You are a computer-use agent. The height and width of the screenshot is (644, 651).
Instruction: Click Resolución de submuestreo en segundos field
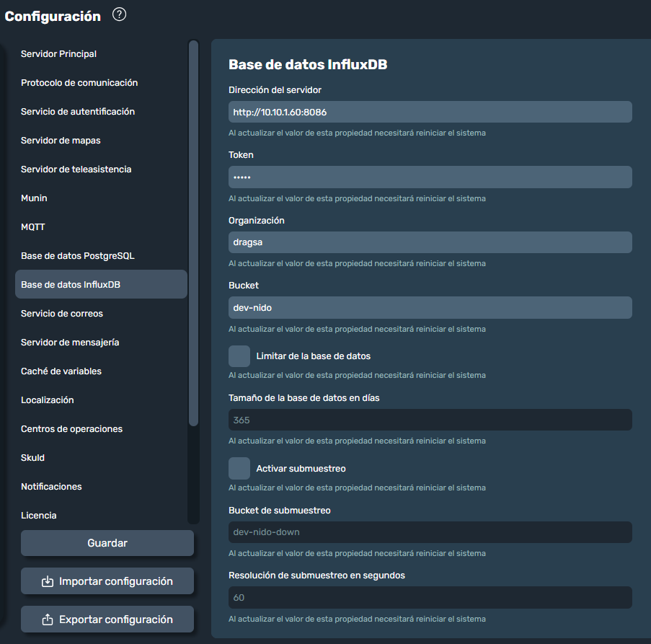pyautogui.click(x=430, y=598)
